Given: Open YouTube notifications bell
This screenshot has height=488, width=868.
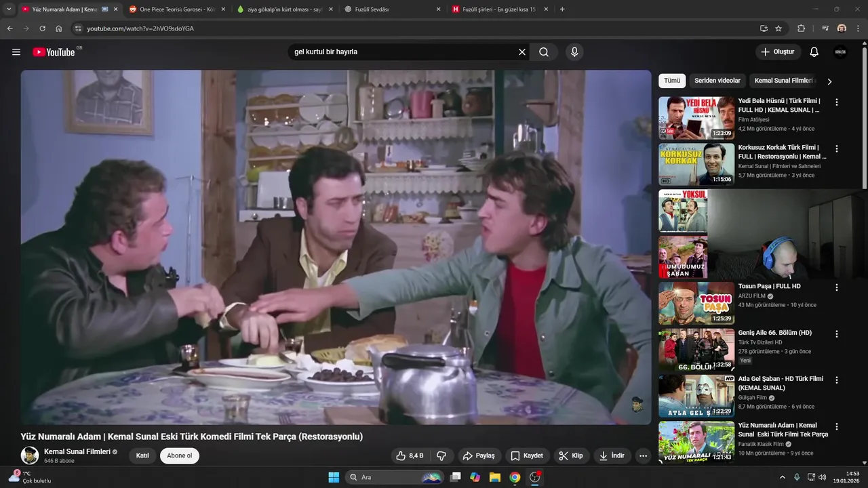Looking at the screenshot, I should tap(814, 52).
